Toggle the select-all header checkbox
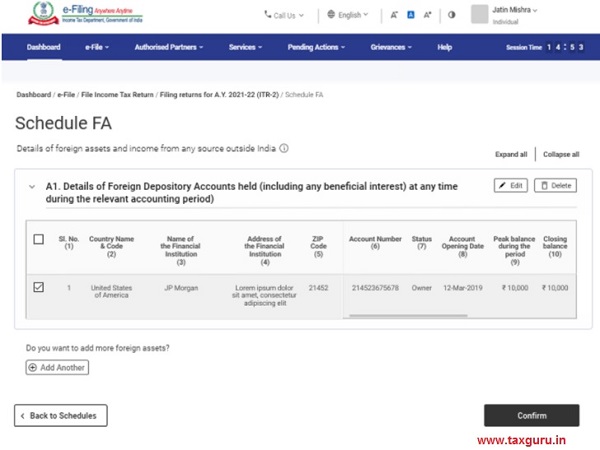Screen dimensions: 600x450 point(39,239)
